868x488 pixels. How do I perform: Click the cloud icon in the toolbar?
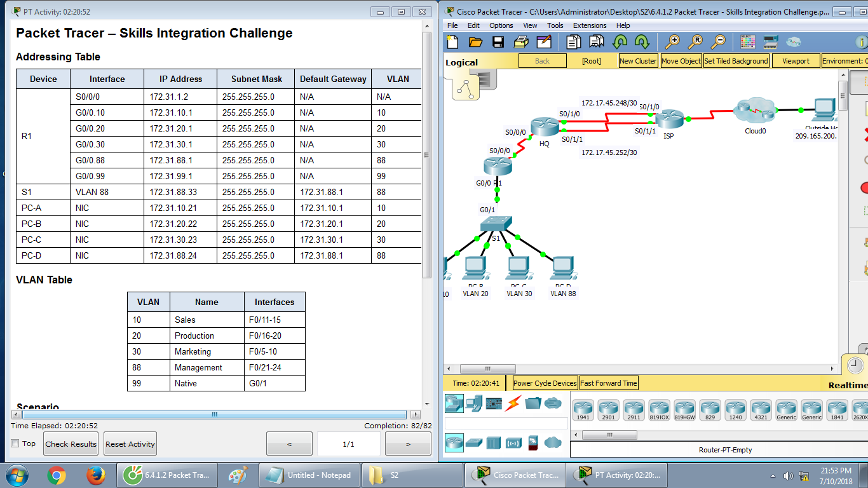click(793, 42)
